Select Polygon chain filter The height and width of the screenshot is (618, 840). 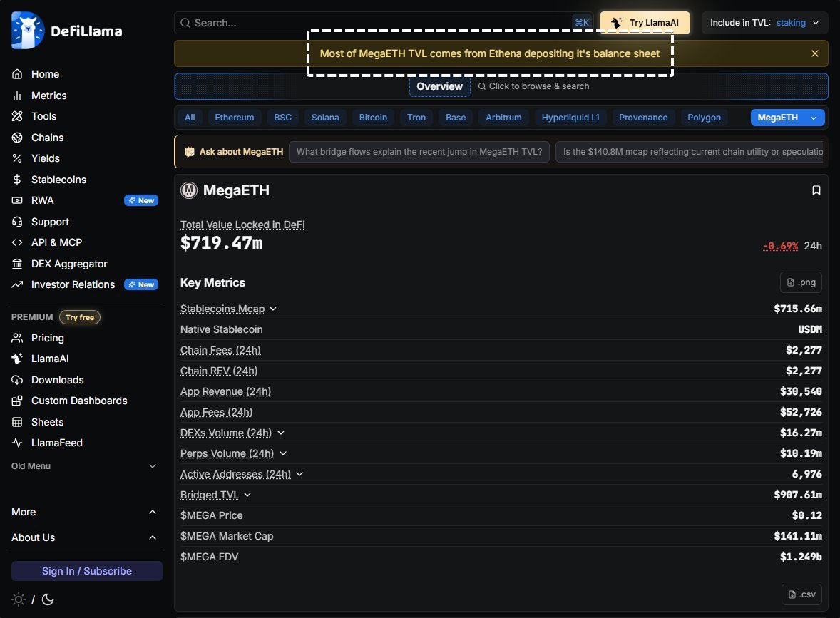tap(704, 118)
